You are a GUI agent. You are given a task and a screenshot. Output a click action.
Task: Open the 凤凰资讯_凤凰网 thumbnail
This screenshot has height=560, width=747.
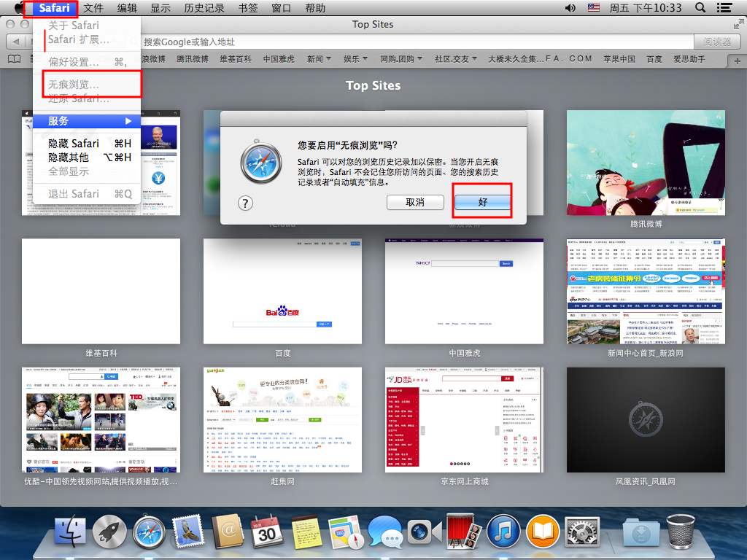(x=646, y=420)
